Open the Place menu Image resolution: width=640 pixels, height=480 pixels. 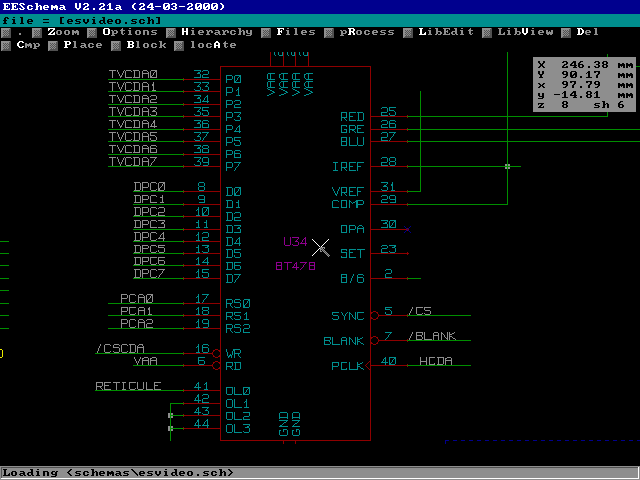pos(83,45)
